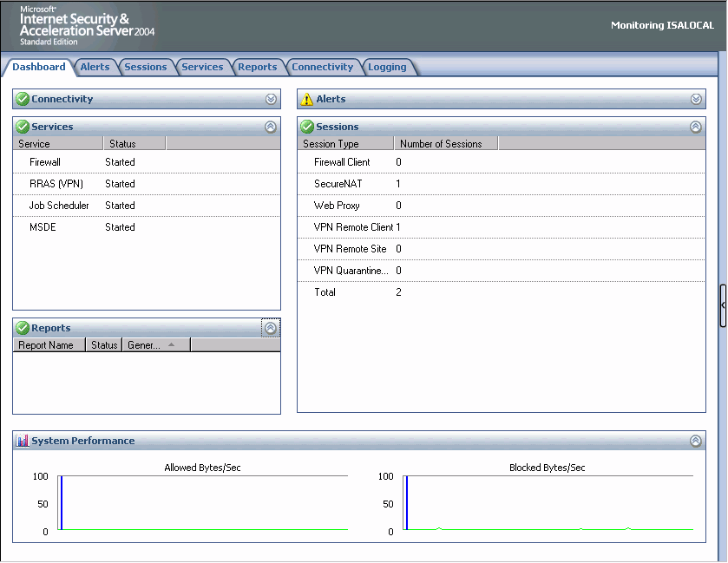The height and width of the screenshot is (563, 728).
Task: Expand the Connectivity panel
Action: pos(271,100)
